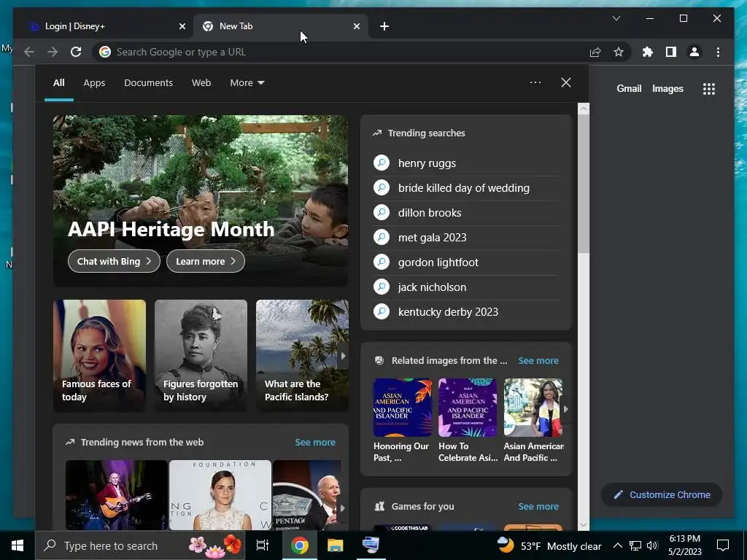Toggle Chrome side panel icon

click(x=671, y=52)
